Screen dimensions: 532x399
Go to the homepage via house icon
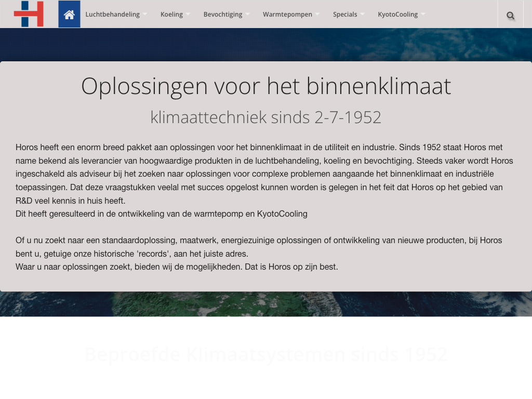[x=69, y=14]
